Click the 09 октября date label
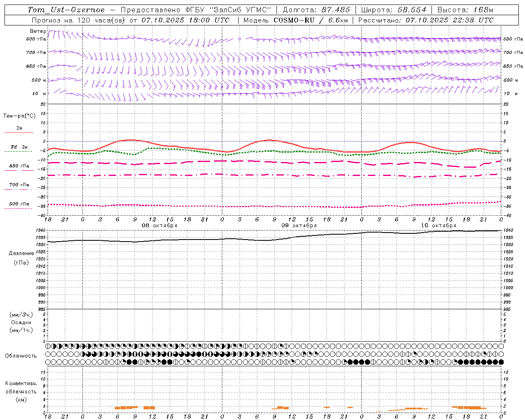 299,226
